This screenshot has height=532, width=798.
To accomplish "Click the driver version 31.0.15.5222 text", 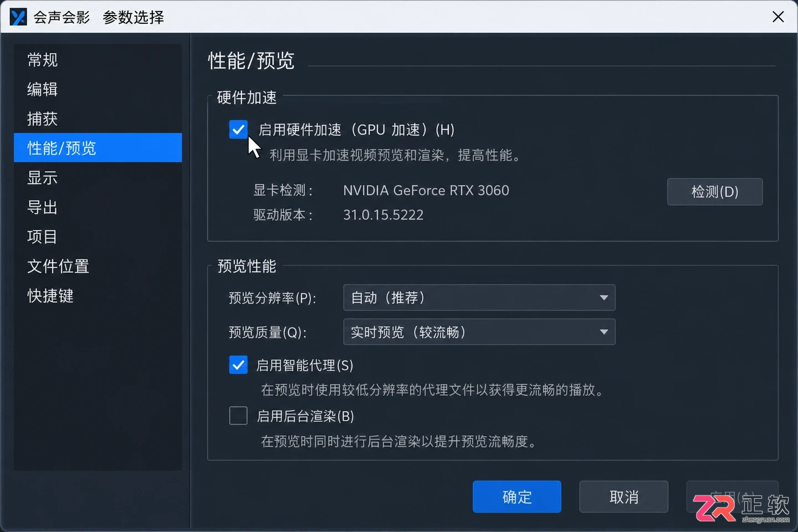I will tap(383, 215).
